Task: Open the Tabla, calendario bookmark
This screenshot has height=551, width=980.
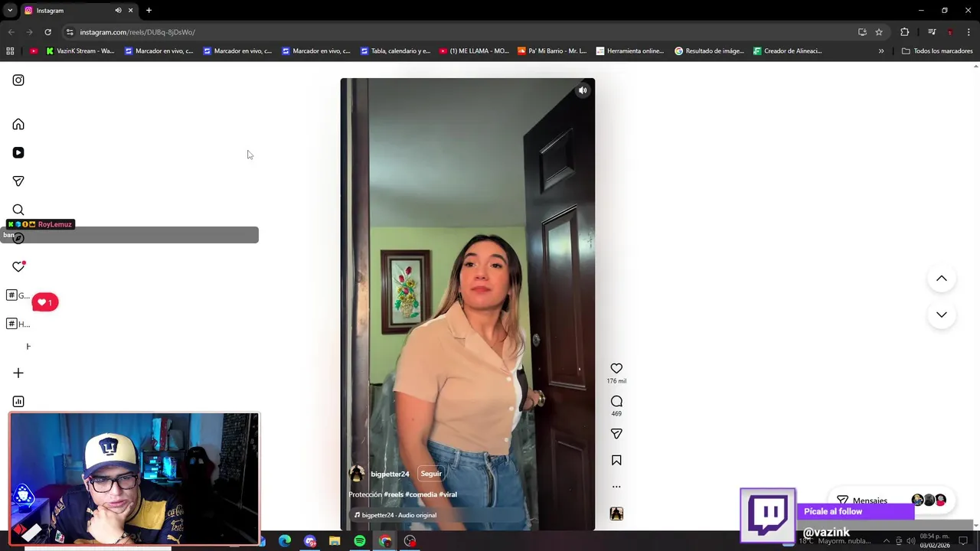Action: point(395,51)
